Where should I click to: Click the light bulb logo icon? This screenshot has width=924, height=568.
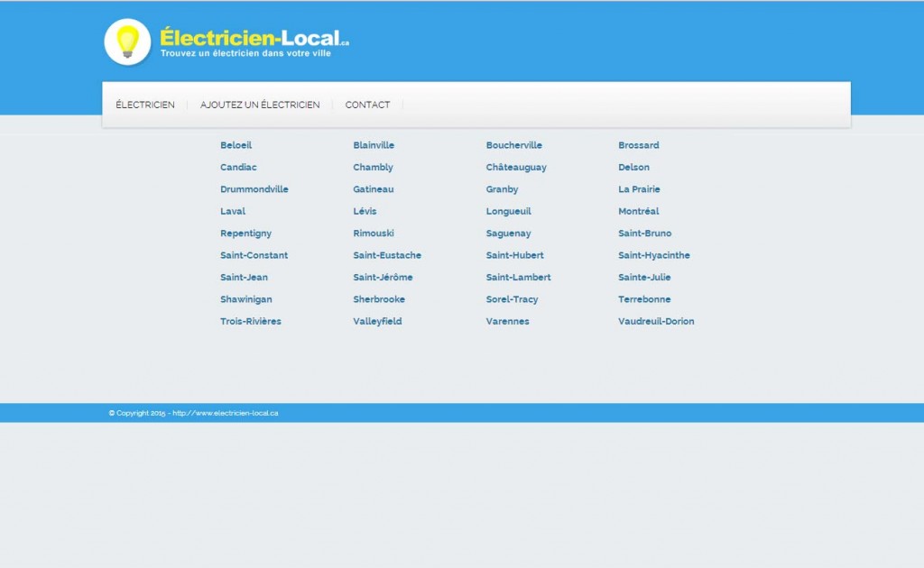tap(127, 42)
